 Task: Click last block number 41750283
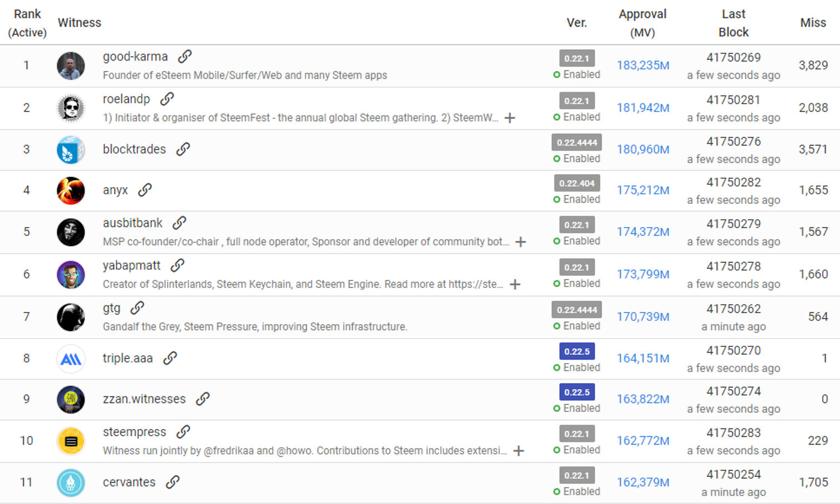[x=733, y=433]
